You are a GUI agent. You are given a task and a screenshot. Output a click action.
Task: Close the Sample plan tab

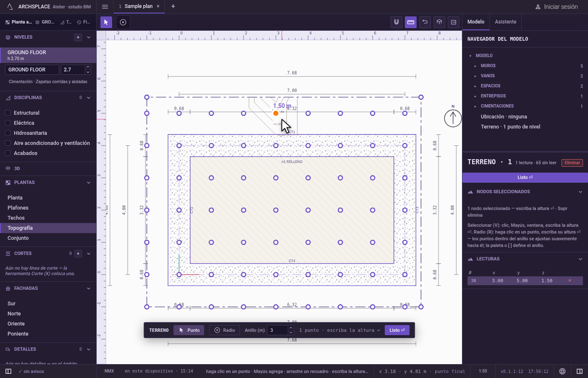158,6
